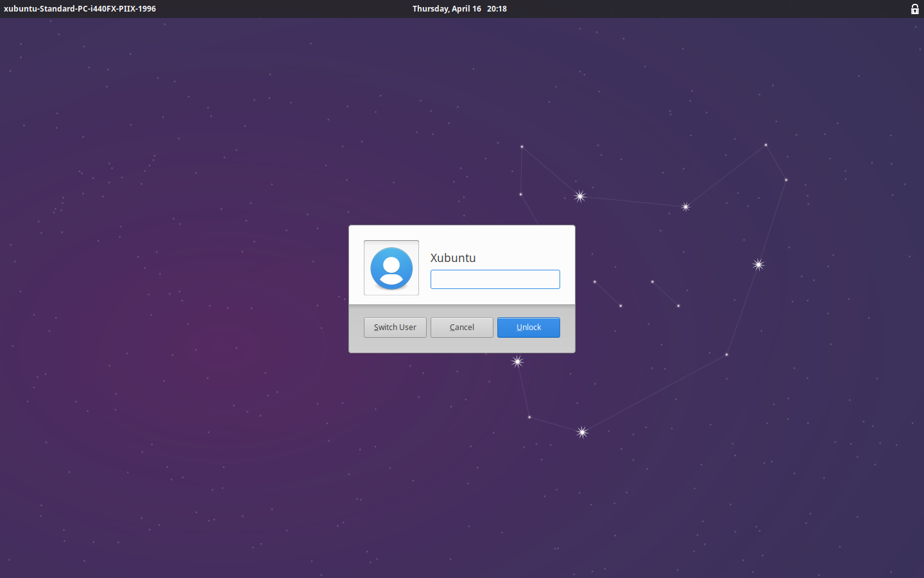The image size is (924, 578).
Task: Click the xubuntu-Standard-PC hostname in the top panel
Action: point(80,8)
